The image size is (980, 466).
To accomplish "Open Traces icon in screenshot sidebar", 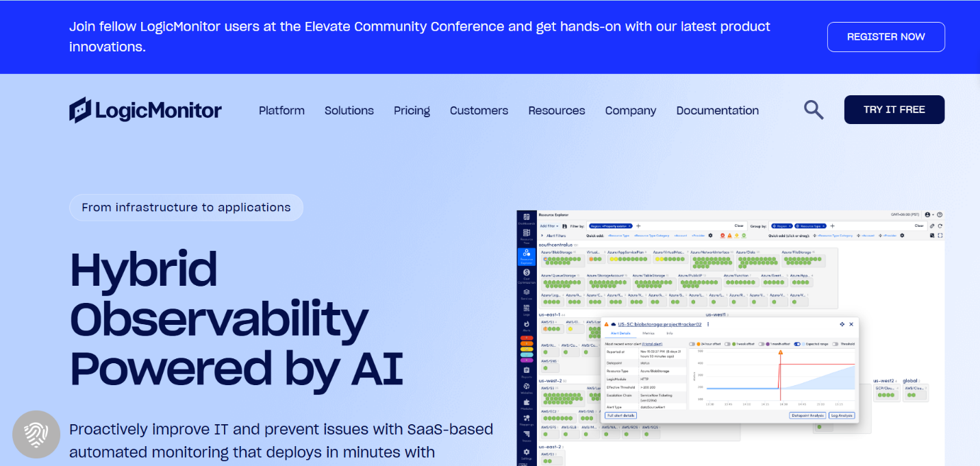I will (x=527, y=436).
